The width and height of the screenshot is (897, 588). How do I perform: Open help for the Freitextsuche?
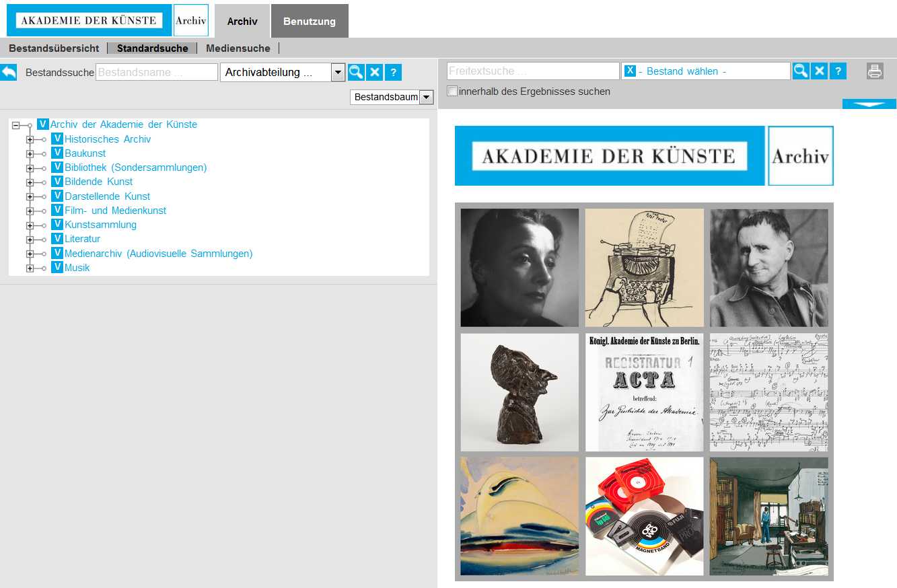[838, 71]
